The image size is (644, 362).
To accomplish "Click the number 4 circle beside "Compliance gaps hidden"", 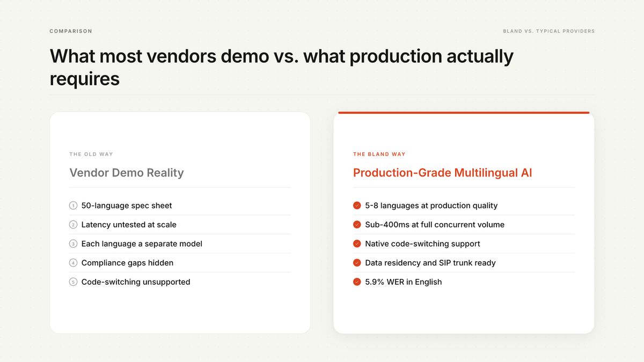I will [x=74, y=263].
